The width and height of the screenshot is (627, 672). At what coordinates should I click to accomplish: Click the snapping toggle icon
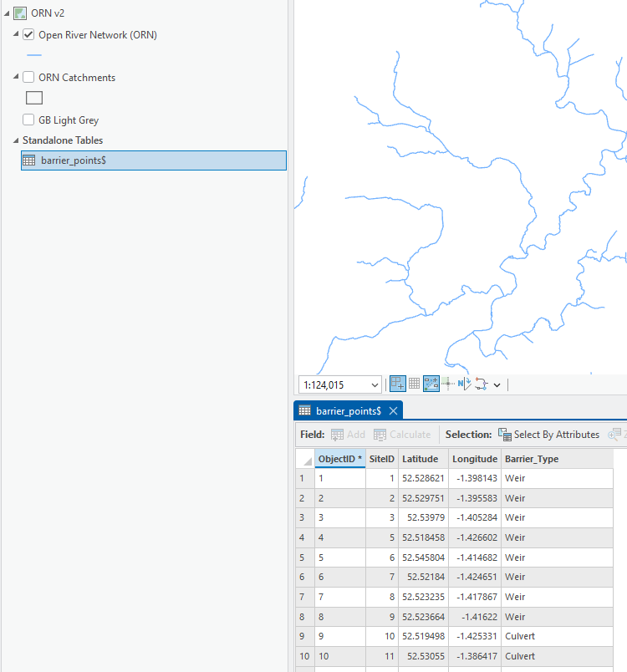tap(398, 384)
